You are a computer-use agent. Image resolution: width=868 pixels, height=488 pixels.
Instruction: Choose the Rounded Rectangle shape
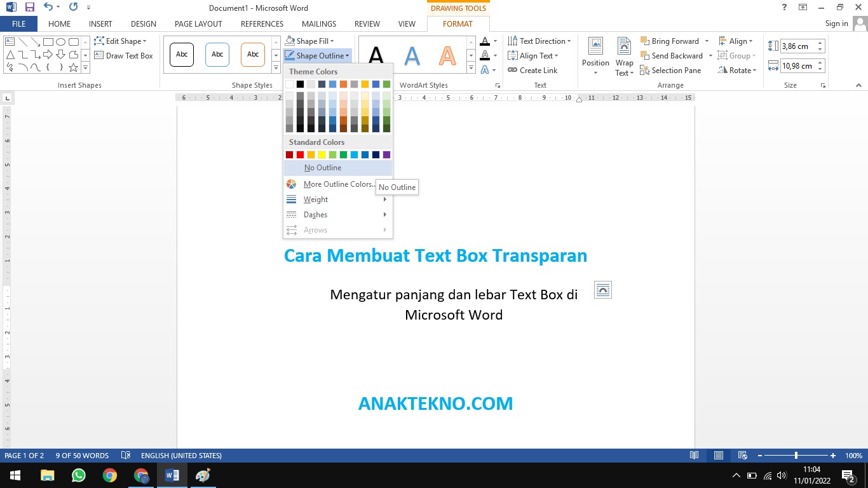click(x=74, y=42)
